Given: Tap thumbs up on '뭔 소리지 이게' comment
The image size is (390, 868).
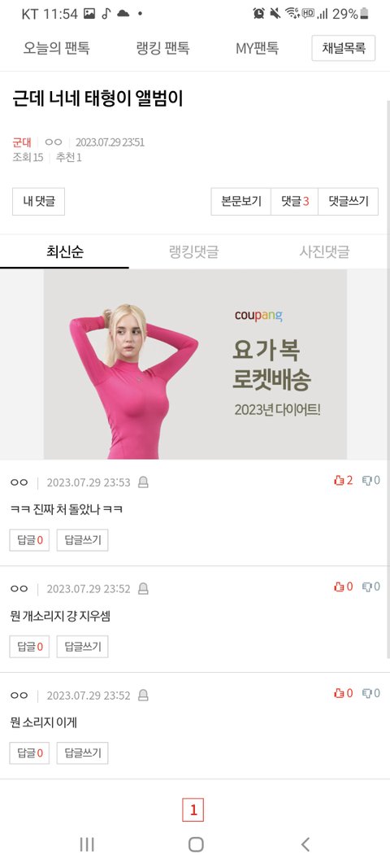Looking at the screenshot, I should pyautogui.click(x=343, y=693).
